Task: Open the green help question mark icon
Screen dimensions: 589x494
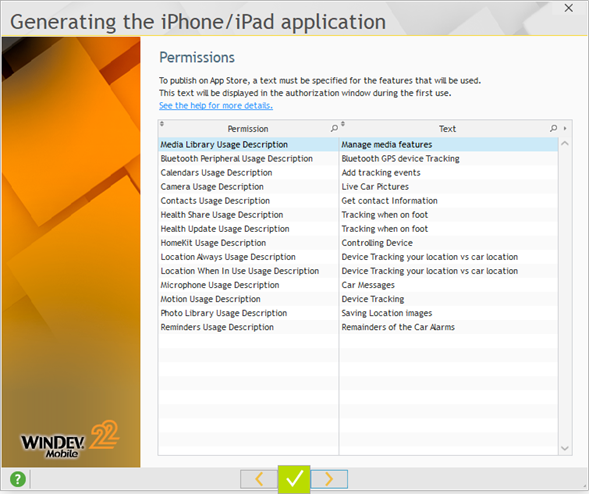Action: [18, 479]
